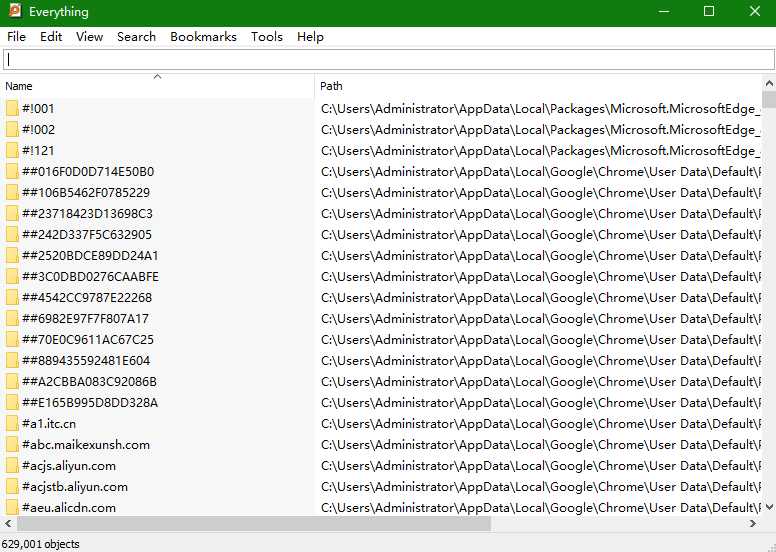
Task: Click folder icon of ##70E0C9611AC67C25
Action: click(x=12, y=340)
